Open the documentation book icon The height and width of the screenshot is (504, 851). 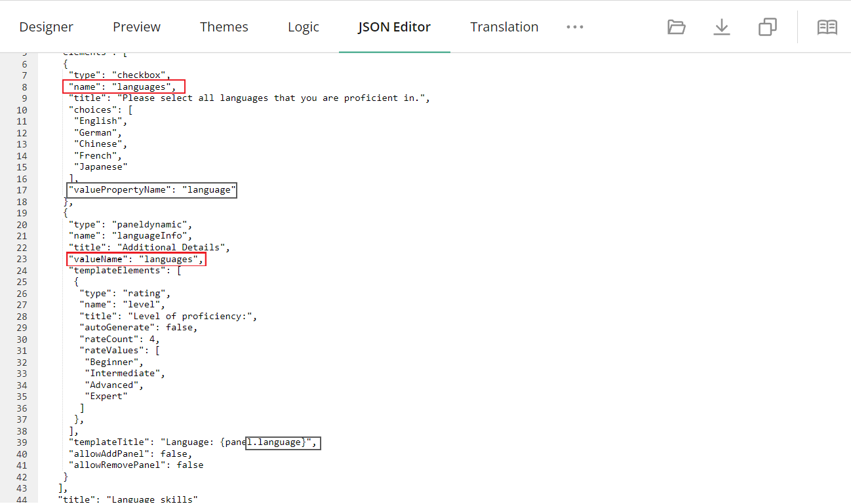click(827, 27)
